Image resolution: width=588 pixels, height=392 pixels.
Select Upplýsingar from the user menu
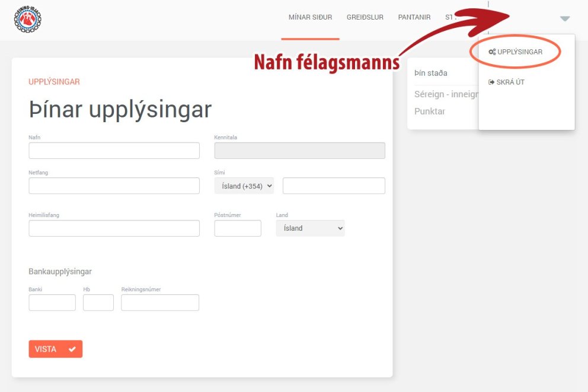coord(519,52)
